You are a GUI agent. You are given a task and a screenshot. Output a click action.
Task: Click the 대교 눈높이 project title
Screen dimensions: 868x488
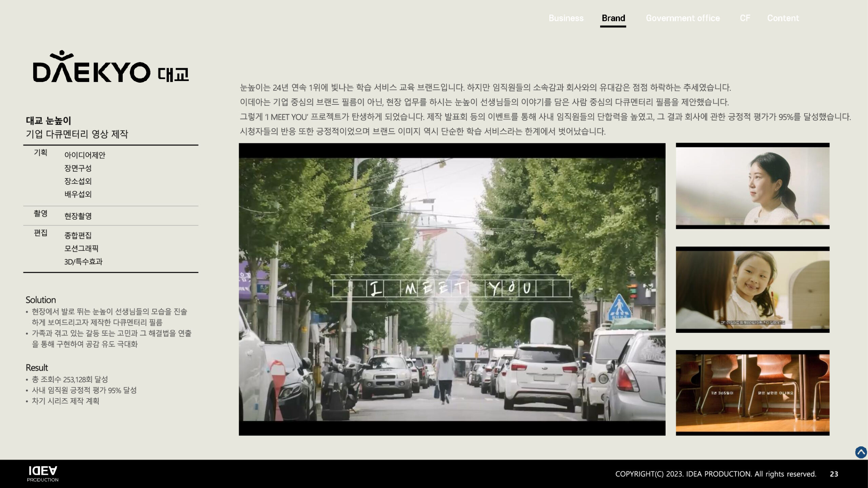click(x=48, y=120)
